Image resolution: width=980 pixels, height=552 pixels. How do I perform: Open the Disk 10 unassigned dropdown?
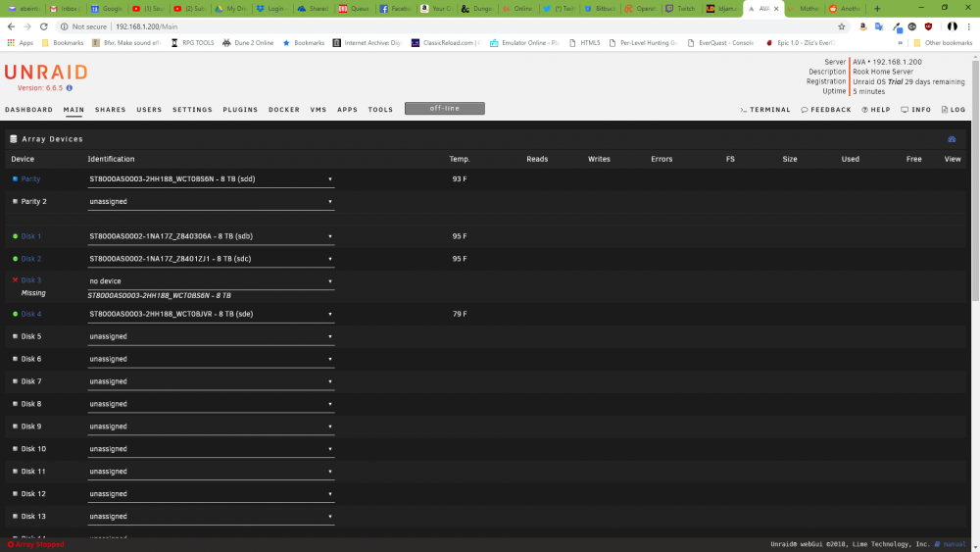(212, 449)
